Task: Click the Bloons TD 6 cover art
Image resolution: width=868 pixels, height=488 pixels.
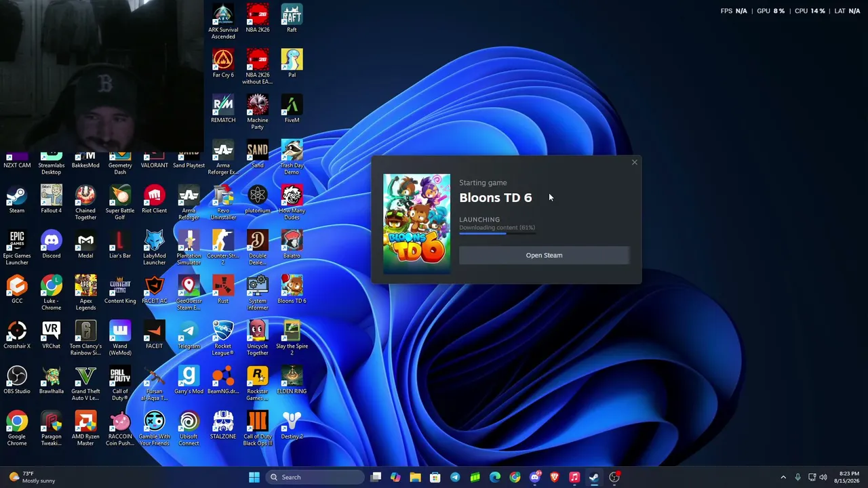Action: pyautogui.click(x=416, y=224)
